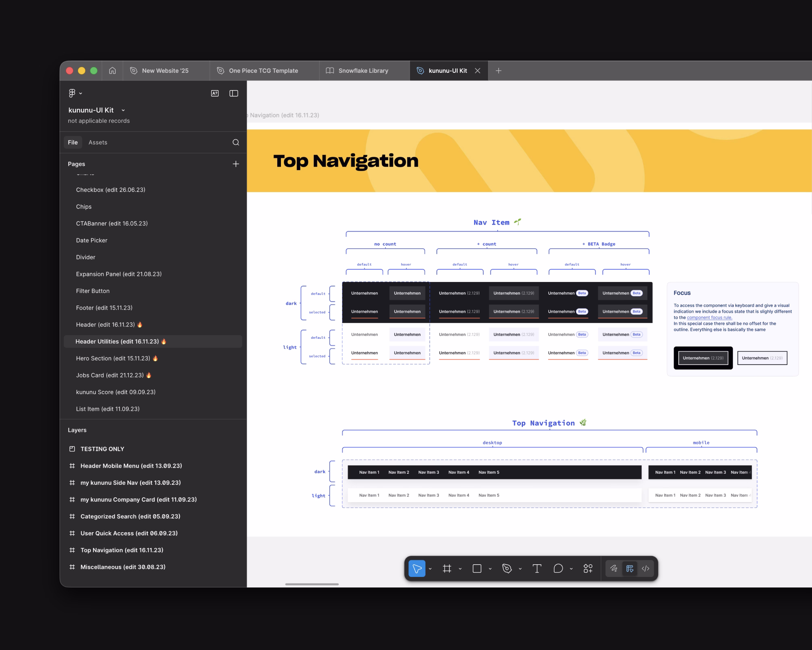Open search in the left panel

click(x=236, y=142)
